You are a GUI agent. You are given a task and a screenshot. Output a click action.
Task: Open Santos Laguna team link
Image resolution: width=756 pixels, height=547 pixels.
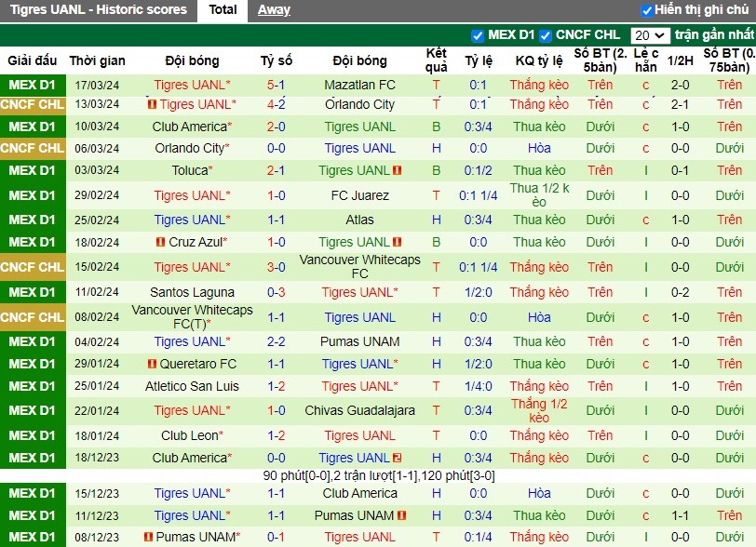click(x=192, y=292)
